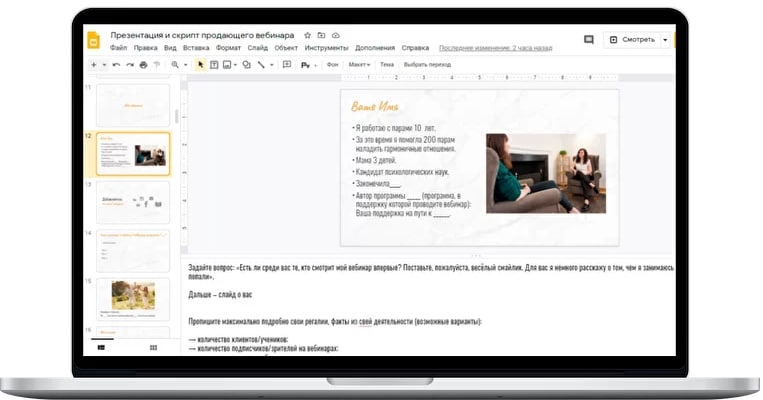
Task: Open the new slide layout dropdown arrow
Action: coord(104,65)
